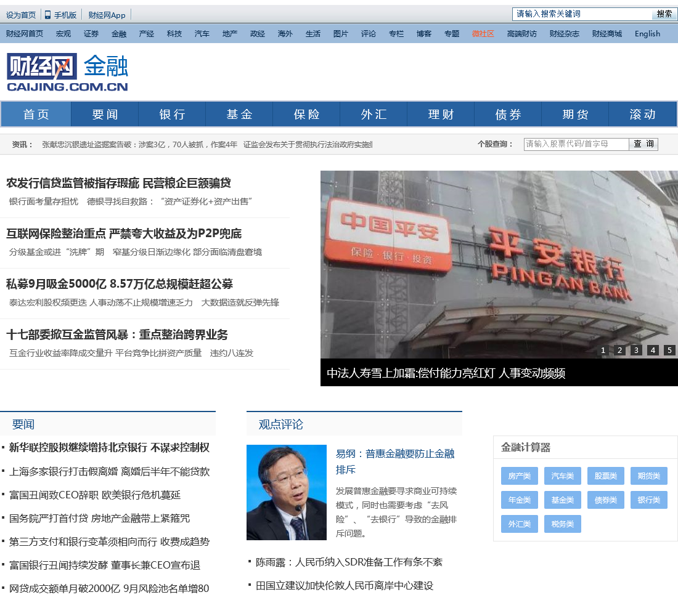Click the 易纲 portrait photo

tap(286, 492)
